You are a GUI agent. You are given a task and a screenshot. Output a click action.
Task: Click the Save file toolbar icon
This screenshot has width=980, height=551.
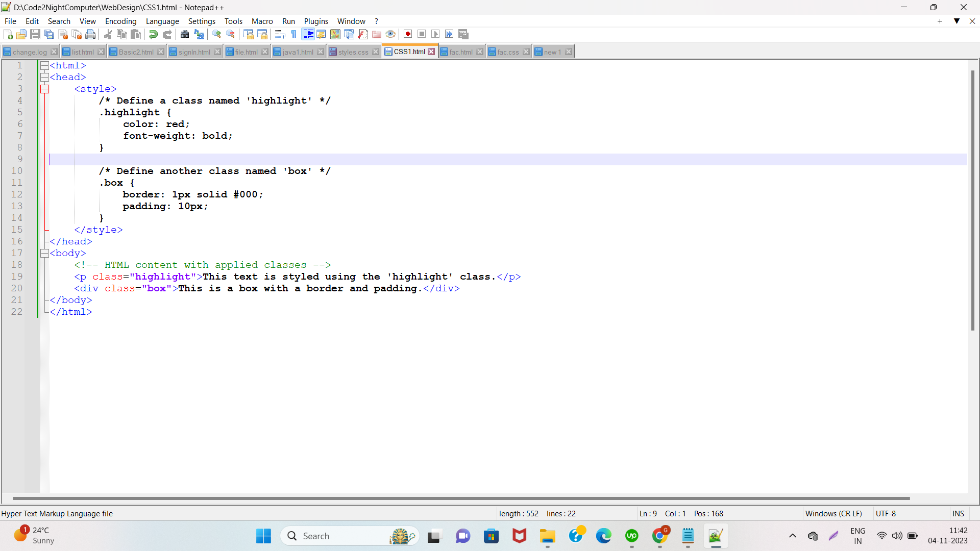[x=35, y=34]
